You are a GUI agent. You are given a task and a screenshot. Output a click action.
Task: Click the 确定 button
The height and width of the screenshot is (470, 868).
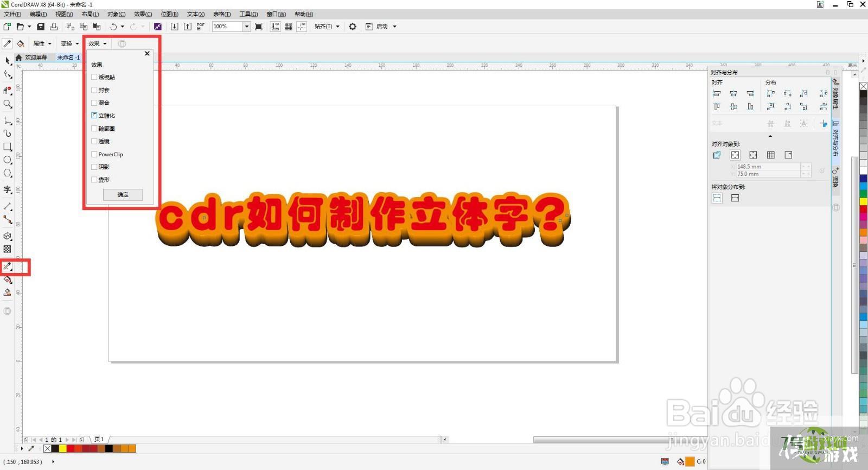(123, 194)
